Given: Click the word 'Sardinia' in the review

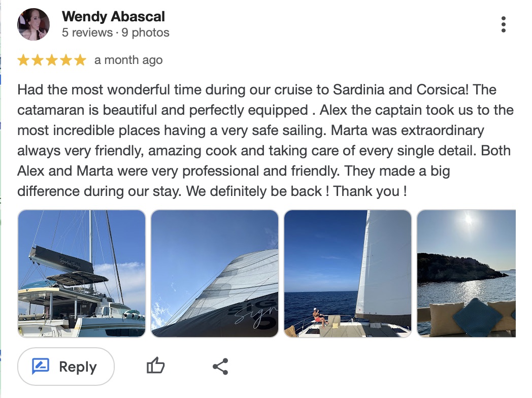Looking at the screenshot, I should coord(359,90).
